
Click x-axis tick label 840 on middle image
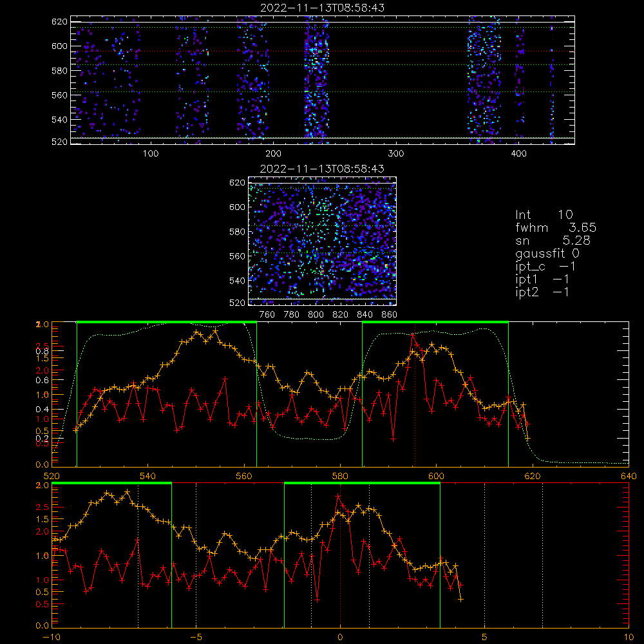(x=365, y=315)
